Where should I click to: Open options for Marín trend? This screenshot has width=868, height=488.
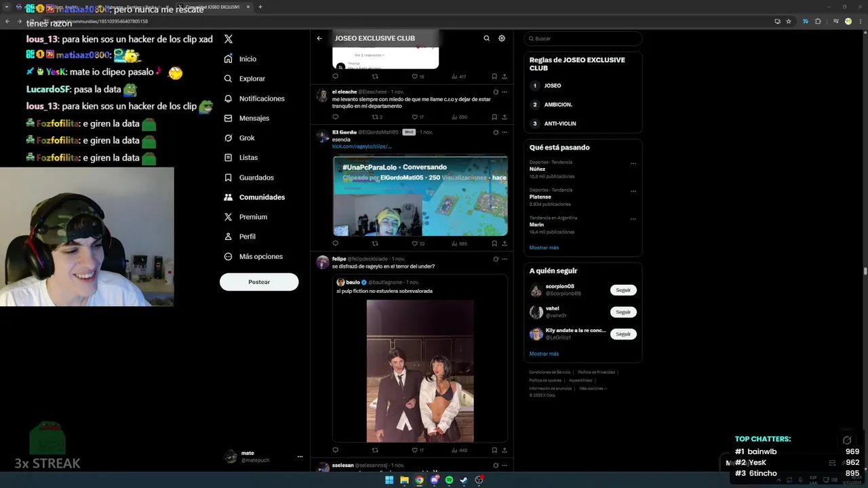(633, 219)
